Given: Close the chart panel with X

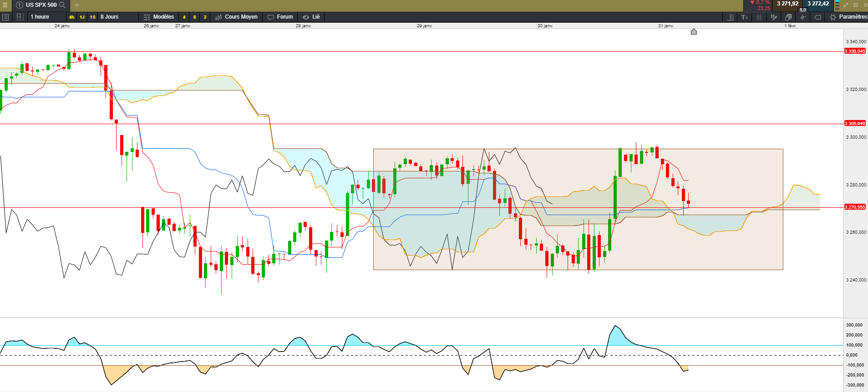Looking at the screenshot, I should click(x=865, y=5).
